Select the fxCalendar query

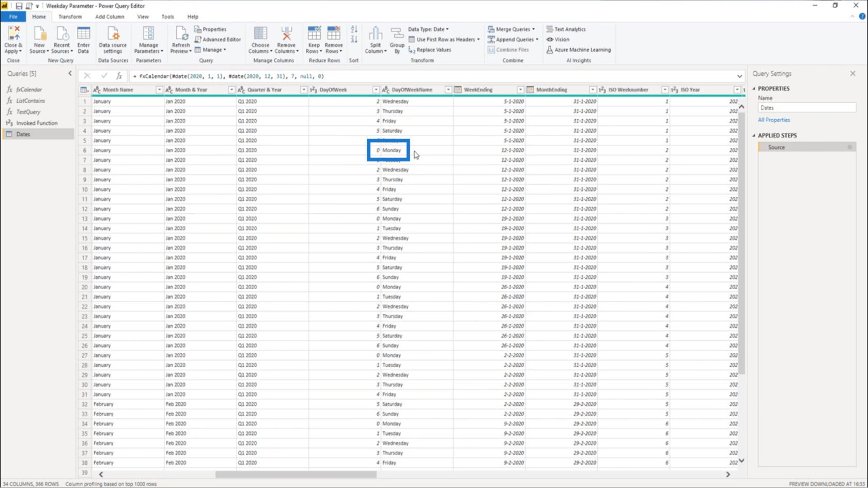point(38,90)
